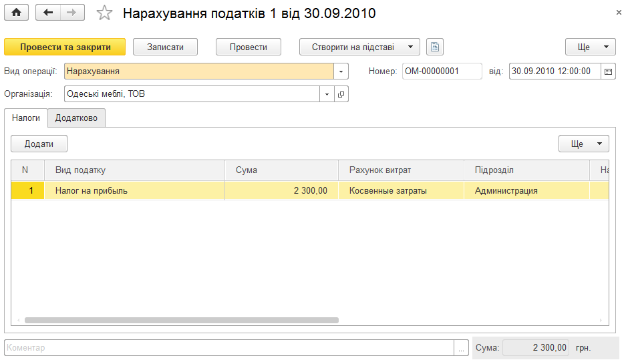626x364 pixels.
Task: Edit the Номер field OM-00000001
Action: point(442,71)
